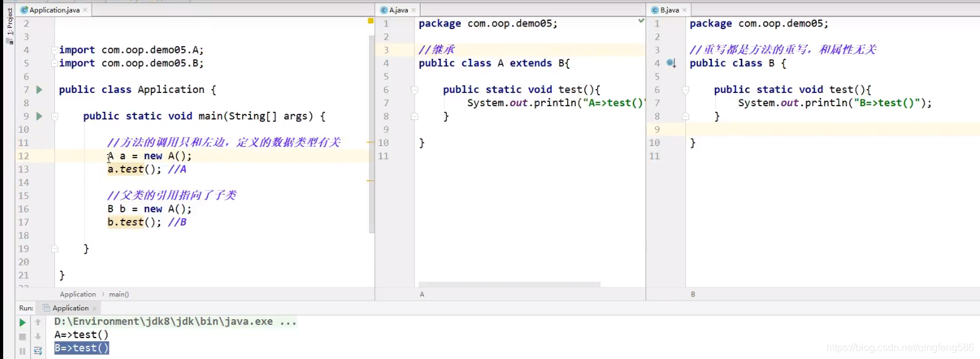The image size is (980, 359).
Task: Click fold end marker in A.java line 8
Action: click(x=414, y=116)
